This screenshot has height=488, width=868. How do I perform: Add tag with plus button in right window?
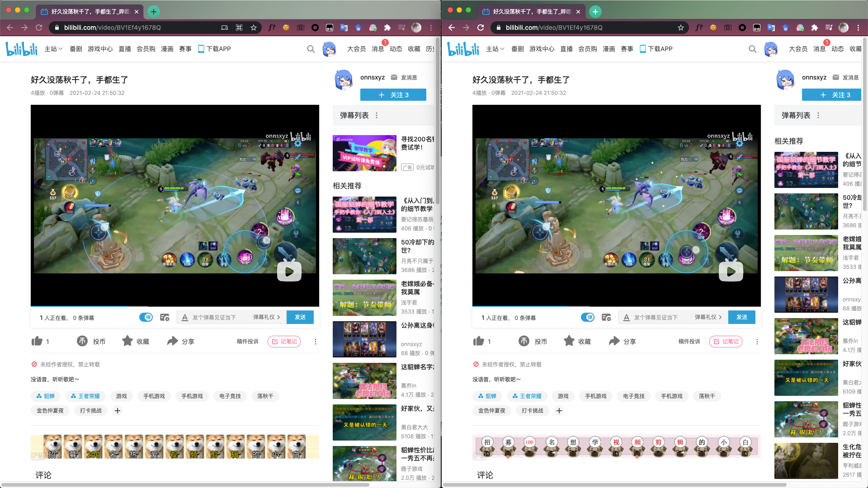(x=559, y=411)
